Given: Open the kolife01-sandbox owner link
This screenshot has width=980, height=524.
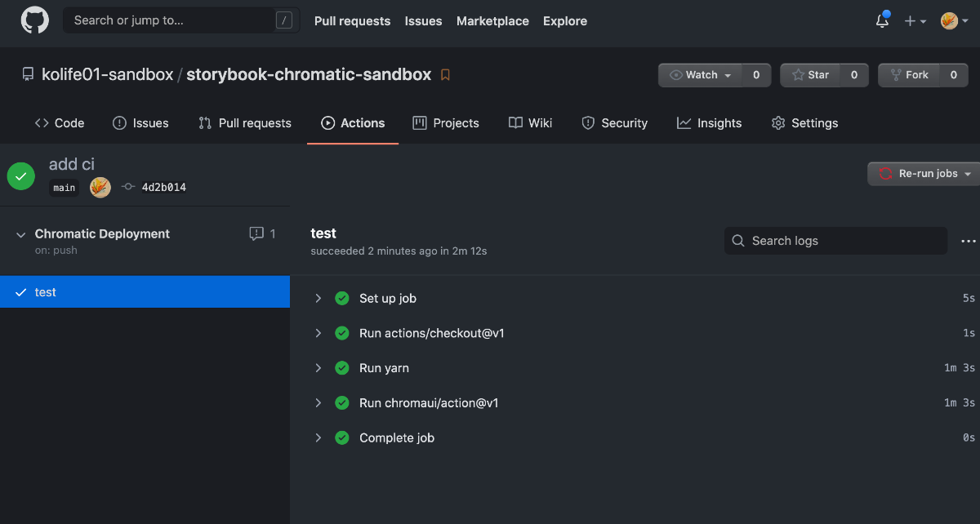Looking at the screenshot, I should (x=108, y=74).
